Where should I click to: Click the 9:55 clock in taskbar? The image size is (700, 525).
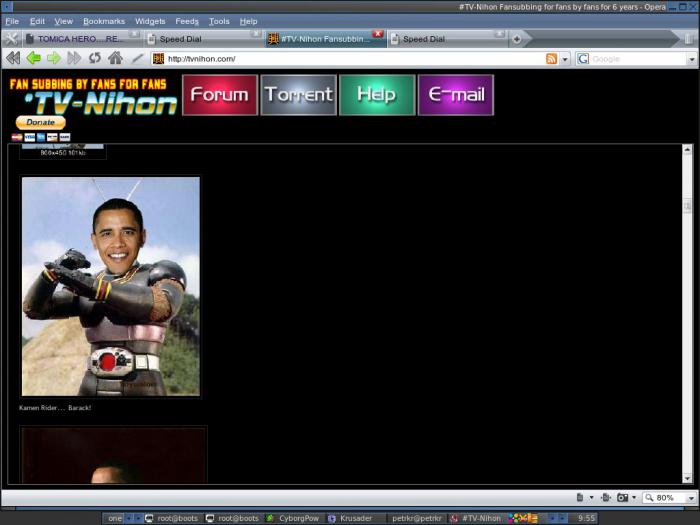pyautogui.click(x=586, y=518)
